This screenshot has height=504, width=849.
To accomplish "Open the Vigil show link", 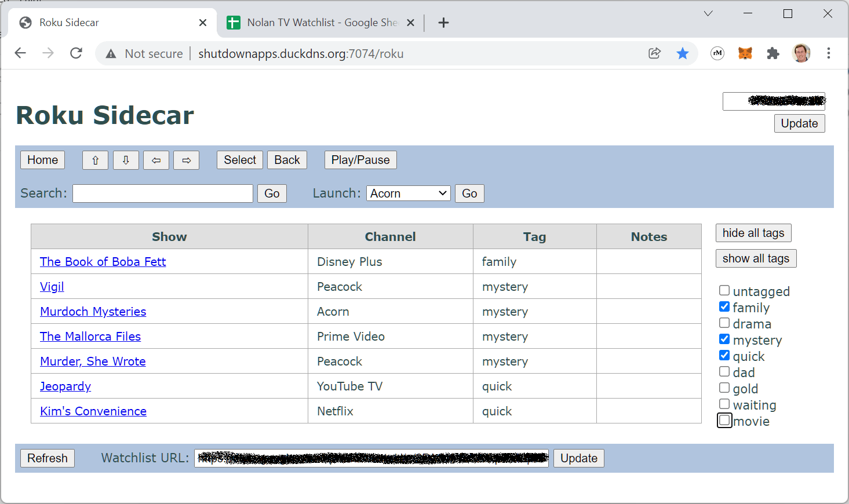I will [52, 287].
